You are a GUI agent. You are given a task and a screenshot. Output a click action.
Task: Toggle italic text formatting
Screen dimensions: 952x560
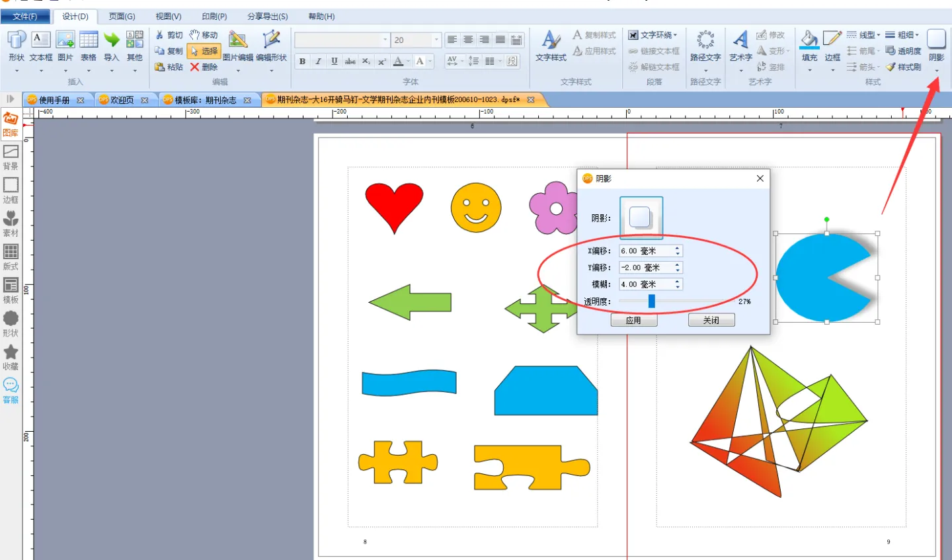(318, 61)
